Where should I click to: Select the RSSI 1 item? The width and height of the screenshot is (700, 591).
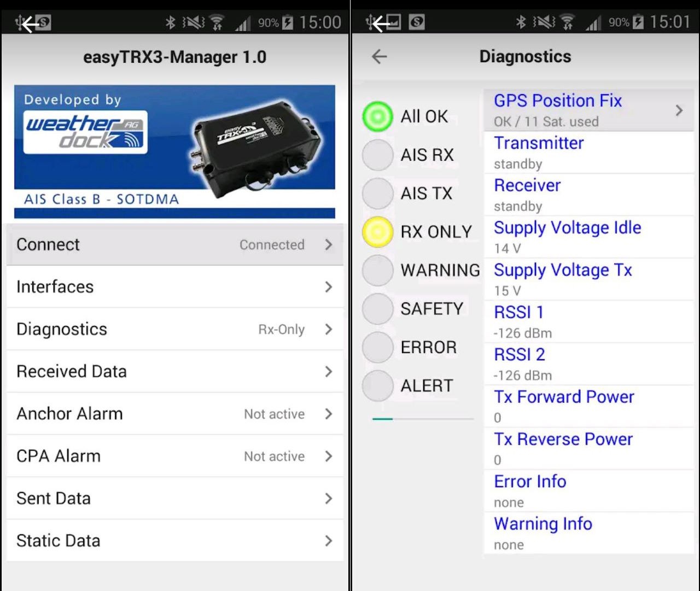coord(589,322)
